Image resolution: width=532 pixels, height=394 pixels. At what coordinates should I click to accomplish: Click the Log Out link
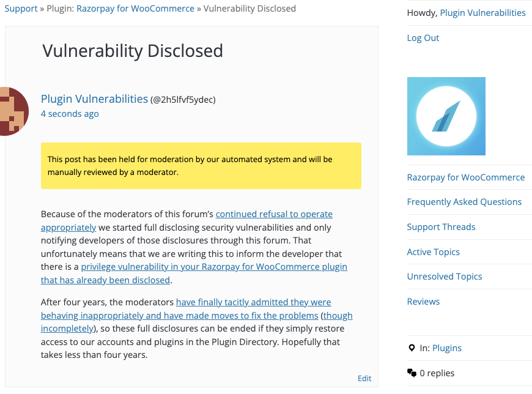[x=423, y=38]
